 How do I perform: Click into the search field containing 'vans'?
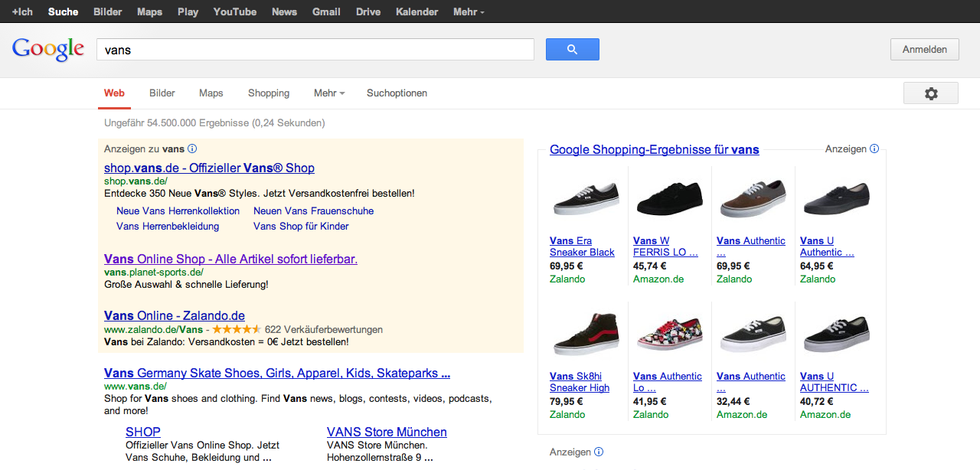coord(315,50)
